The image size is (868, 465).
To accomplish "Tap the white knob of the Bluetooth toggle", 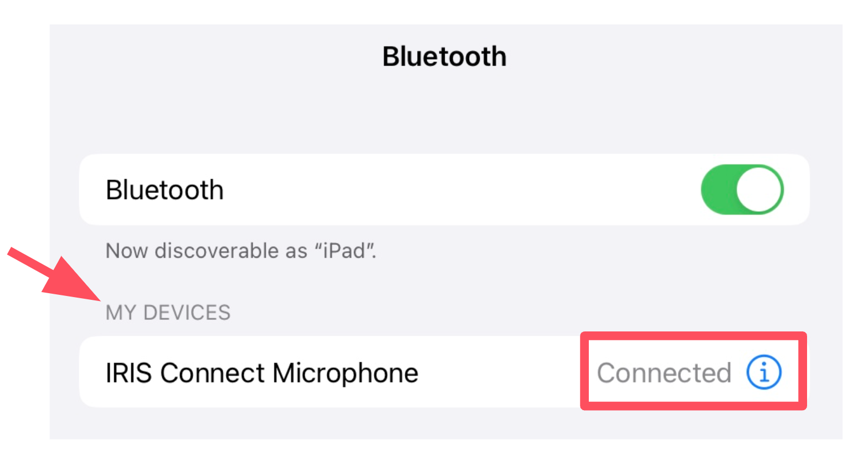I will click(759, 190).
